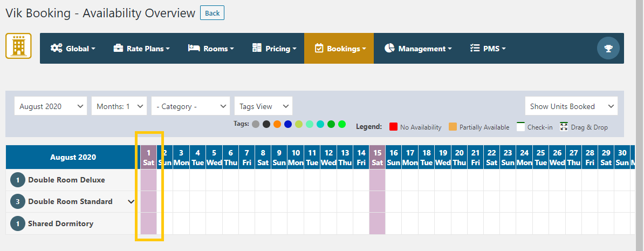This screenshot has height=251, width=644.
Task: Click the Drag & Drop legend icon
Action: pos(564,127)
